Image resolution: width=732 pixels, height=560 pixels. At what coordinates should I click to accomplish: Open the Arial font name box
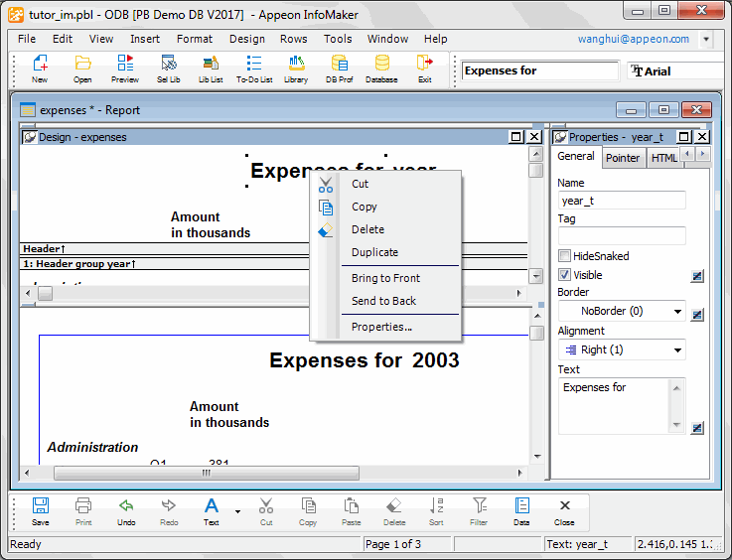(677, 70)
